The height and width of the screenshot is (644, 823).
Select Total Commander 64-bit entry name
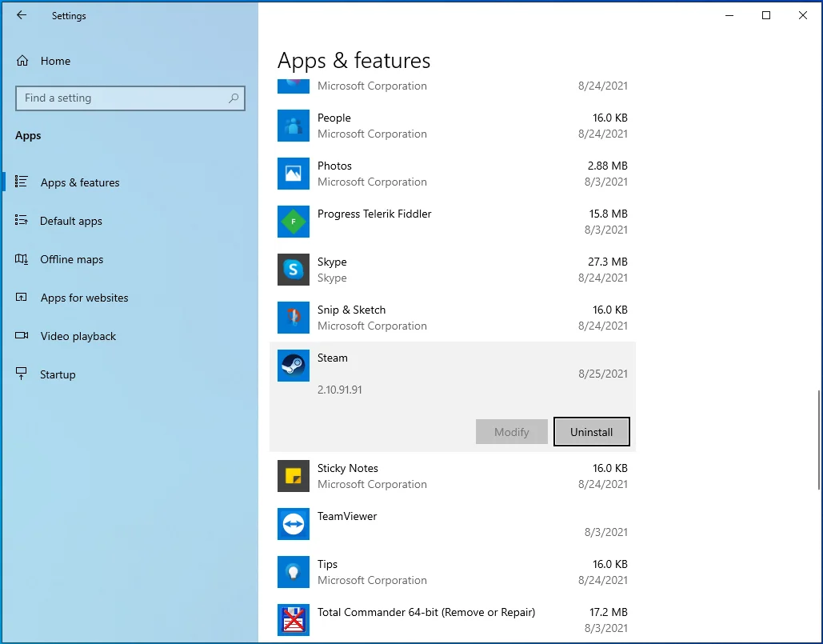tap(426, 612)
